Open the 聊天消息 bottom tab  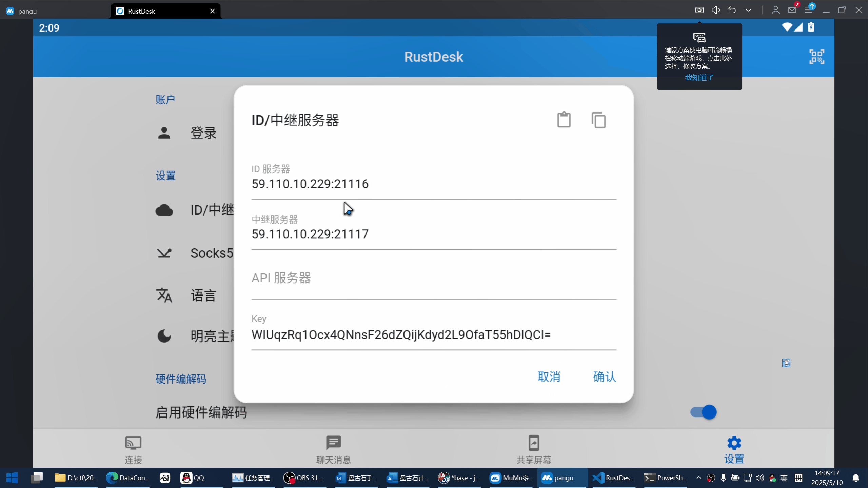pos(333,449)
